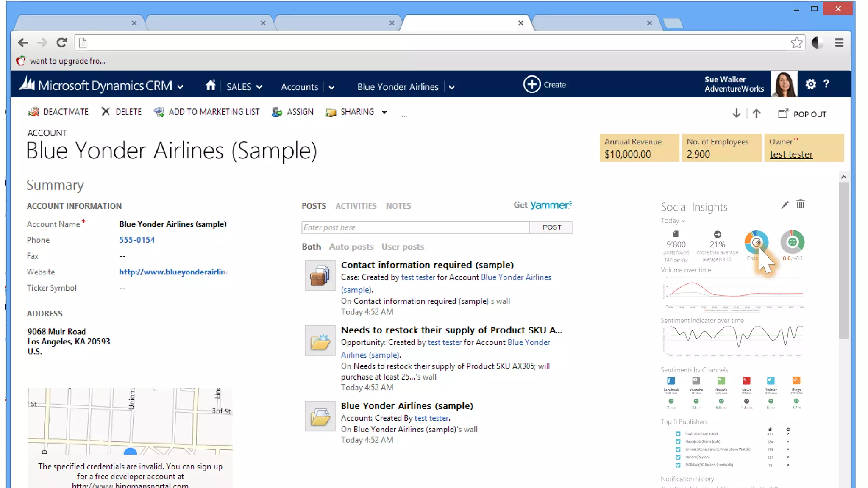Open settings gear in CRM header

click(x=810, y=84)
